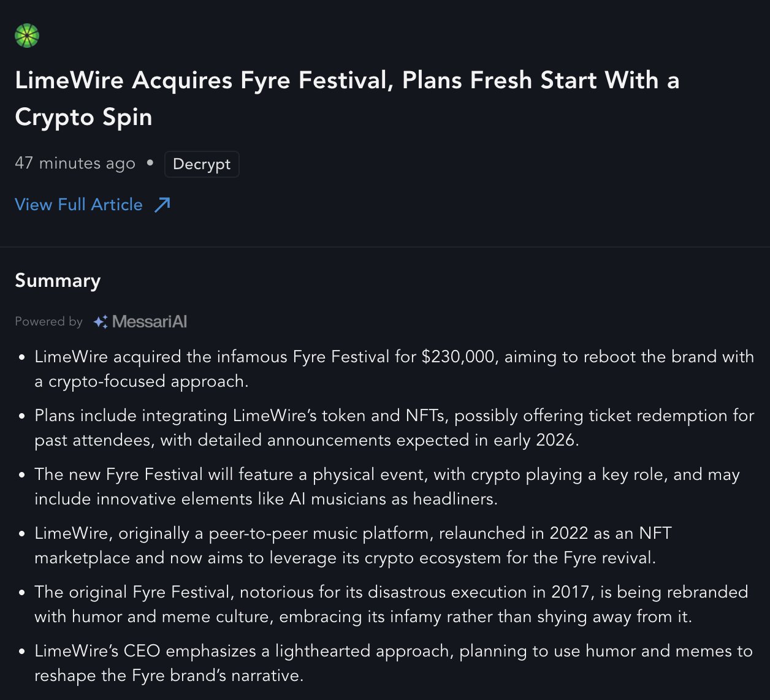The width and height of the screenshot is (770, 700).
Task: Click the MessariAI sparkle icon
Action: (101, 321)
